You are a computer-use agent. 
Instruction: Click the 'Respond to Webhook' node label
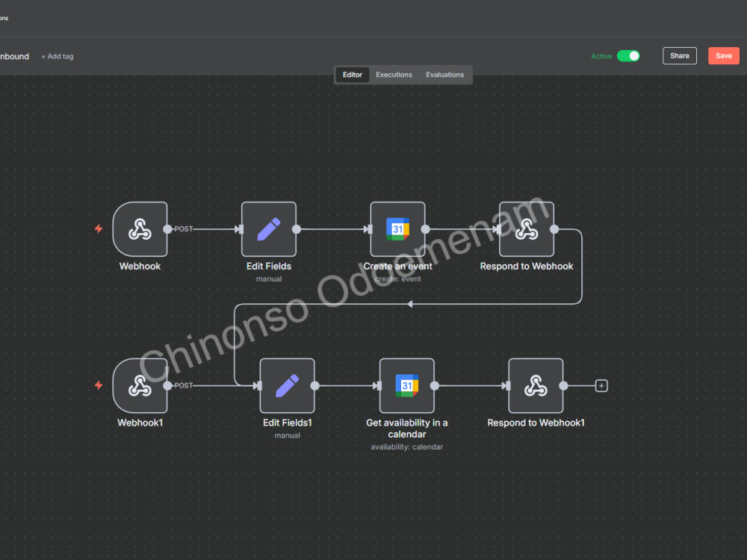point(527,267)
